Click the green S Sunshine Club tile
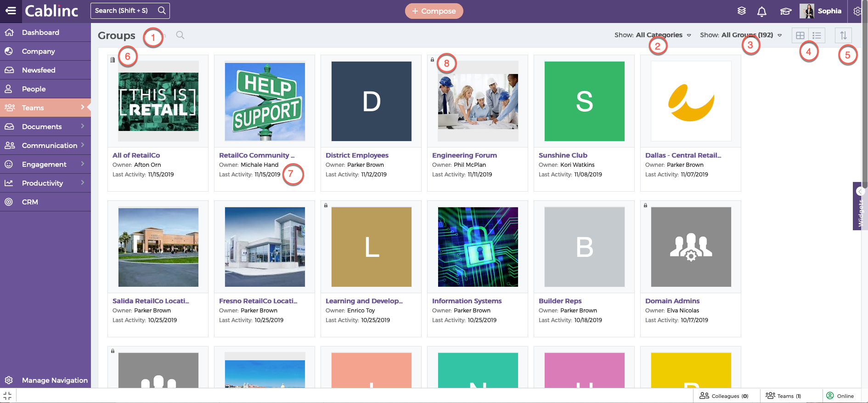Screen dimensions: 868x403 (x=585, y=101)
